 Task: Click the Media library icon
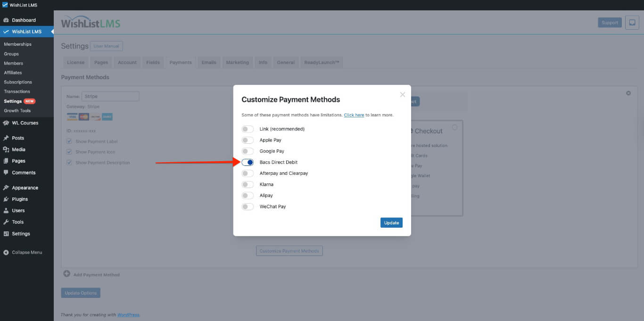[6, 149]
